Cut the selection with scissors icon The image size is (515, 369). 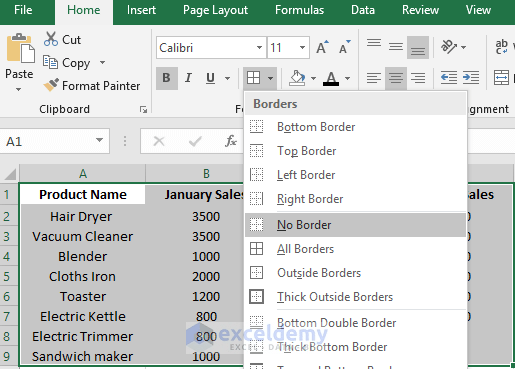point(62,40)
